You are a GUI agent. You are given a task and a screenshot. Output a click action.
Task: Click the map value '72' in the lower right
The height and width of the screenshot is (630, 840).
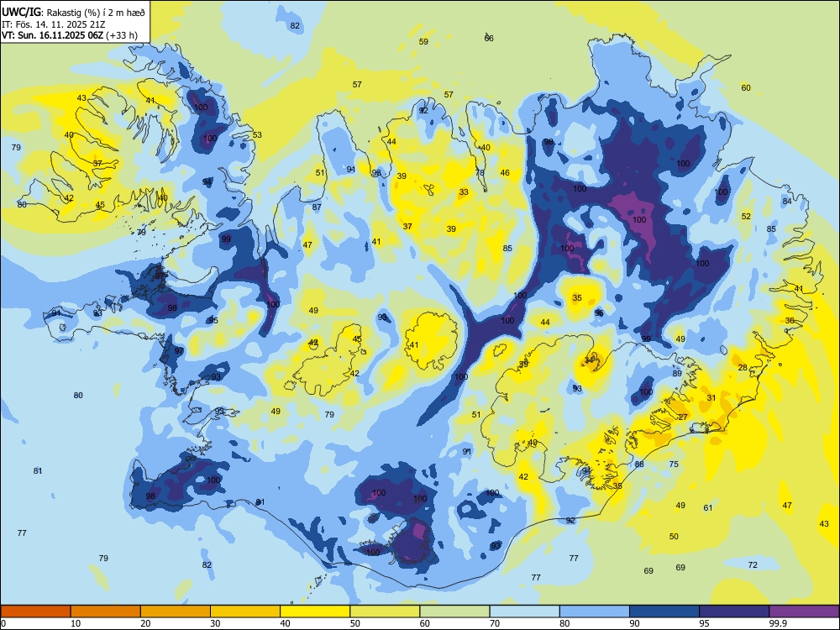click(752, 564)
